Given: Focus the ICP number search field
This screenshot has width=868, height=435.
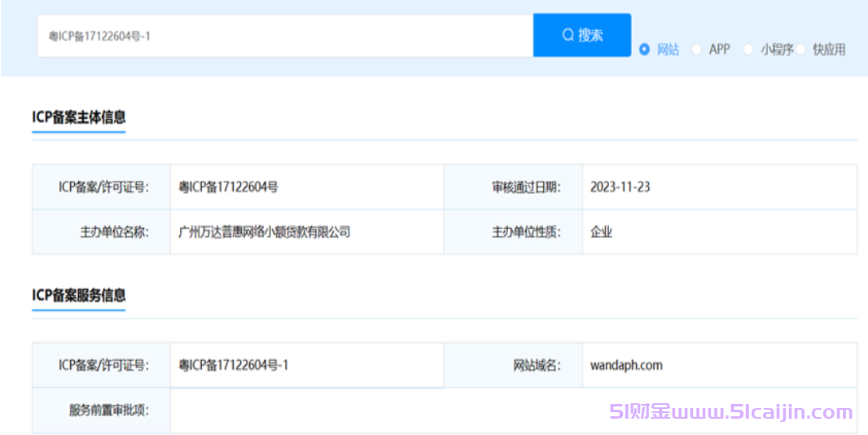Looking at the screenshot, I should coord(285,36).
